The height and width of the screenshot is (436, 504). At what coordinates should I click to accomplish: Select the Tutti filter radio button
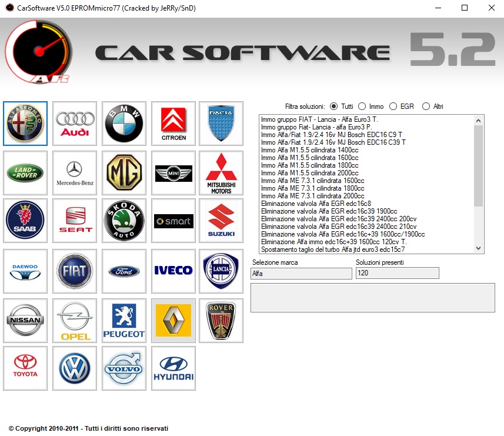pyautogui.click(x=334, y=106)
